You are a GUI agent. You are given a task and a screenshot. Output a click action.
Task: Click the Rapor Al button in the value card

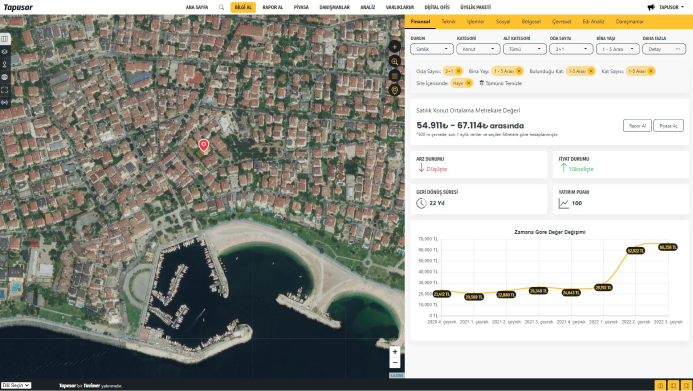(637, 126)
